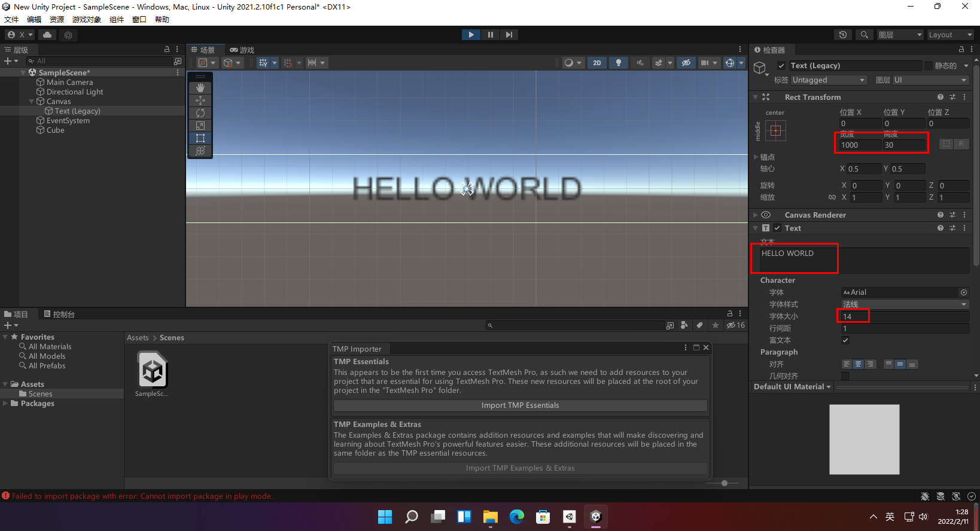This screenshot has width=980, height=531.
Task: Select the Hand view tool
Action: 200,87
